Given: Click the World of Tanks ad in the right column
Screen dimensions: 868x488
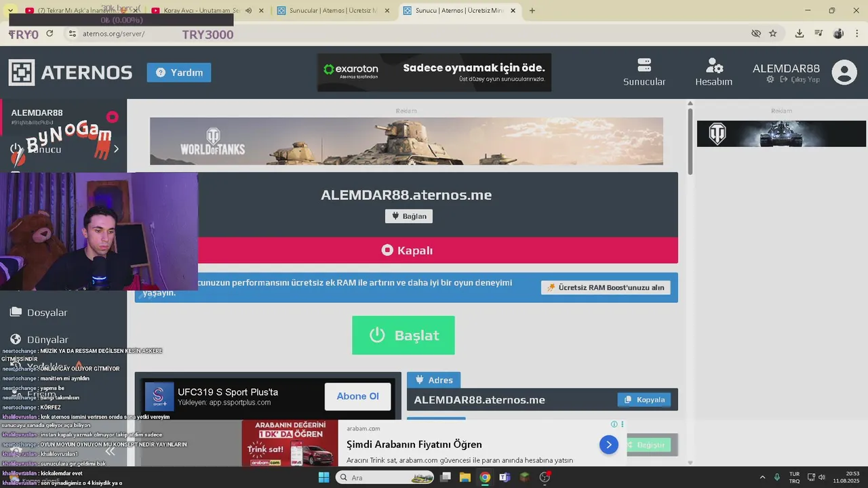Looking at the screenshot, I should (781, 134).
